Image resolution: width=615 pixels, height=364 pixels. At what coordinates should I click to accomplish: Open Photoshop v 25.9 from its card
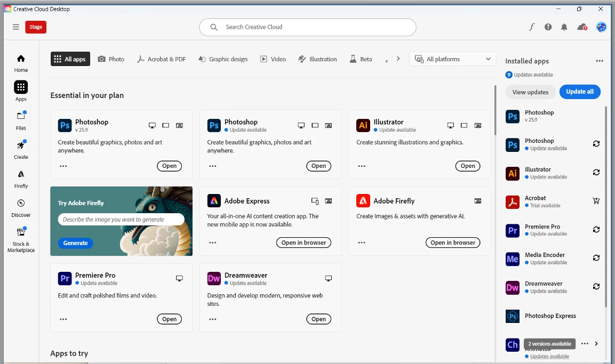coord(170,166)
